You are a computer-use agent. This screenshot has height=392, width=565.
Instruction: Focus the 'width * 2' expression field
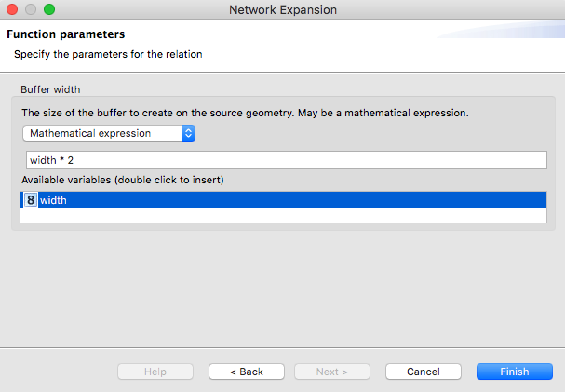287,159
